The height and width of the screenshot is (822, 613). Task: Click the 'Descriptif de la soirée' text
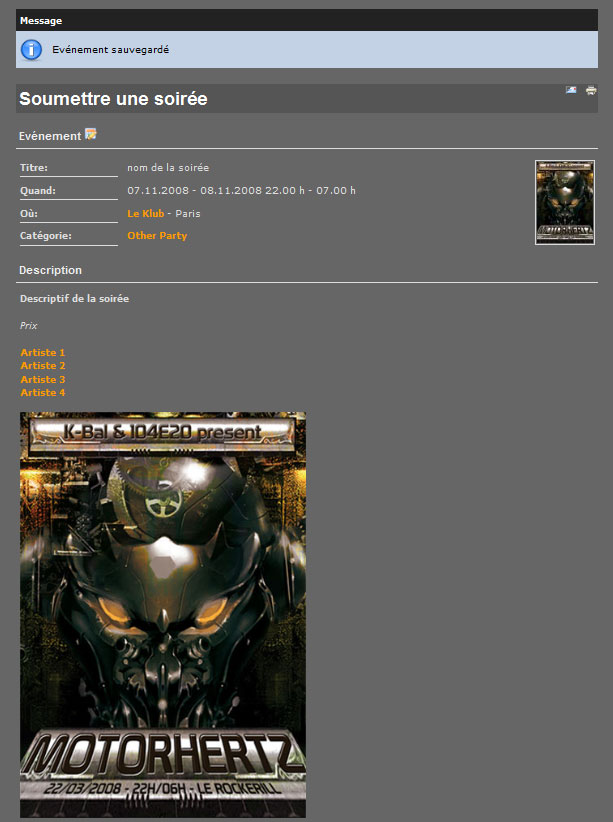click(74, 298)
